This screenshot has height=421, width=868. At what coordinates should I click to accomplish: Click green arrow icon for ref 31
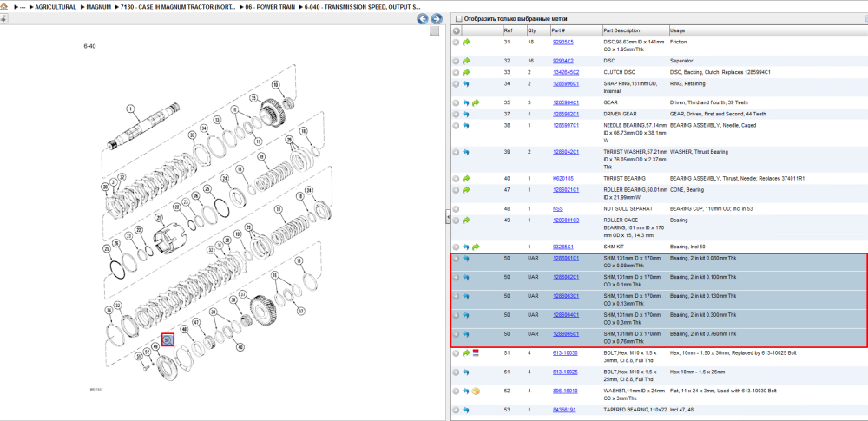tap(466, 42)
